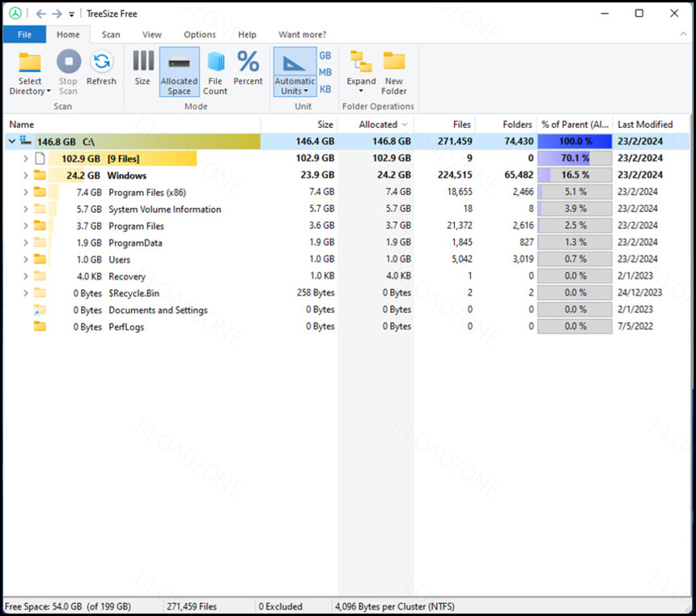Click the Windows folder icon

[40, 175]
